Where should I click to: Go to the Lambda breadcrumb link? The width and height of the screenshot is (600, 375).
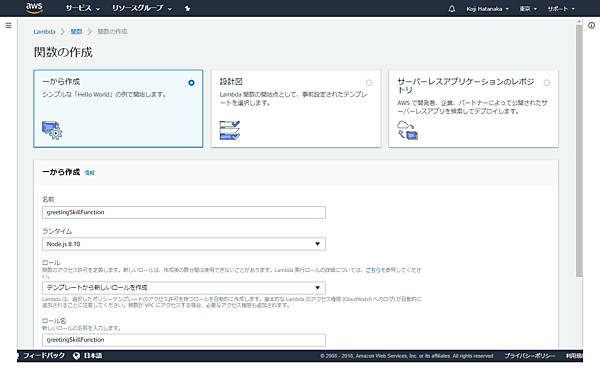click(x=44, y=31)
